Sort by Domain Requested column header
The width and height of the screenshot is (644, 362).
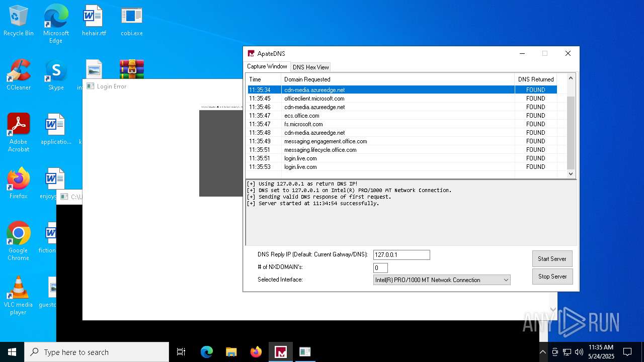click(x=398, y=79)
